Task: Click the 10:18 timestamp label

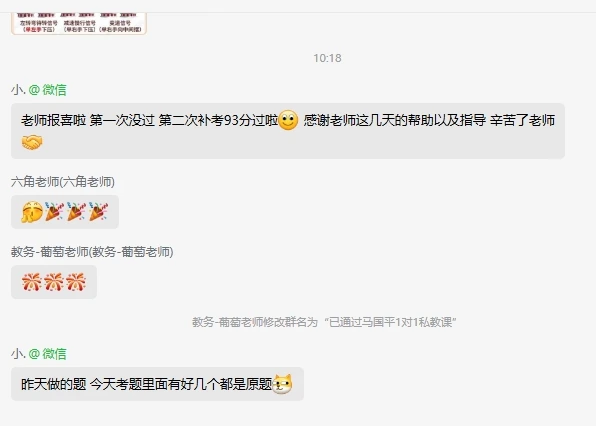Action: [327, 58]
